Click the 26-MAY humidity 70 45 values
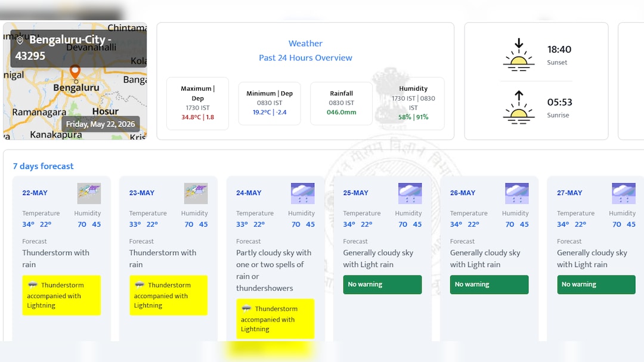This screenshot has height=362, width=644. pos(516,224)
